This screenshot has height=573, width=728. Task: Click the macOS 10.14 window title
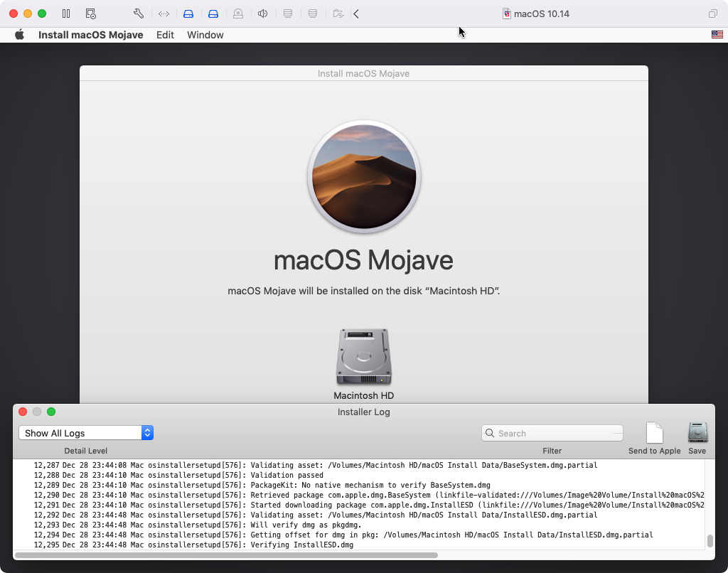click(x=541, y=14)
